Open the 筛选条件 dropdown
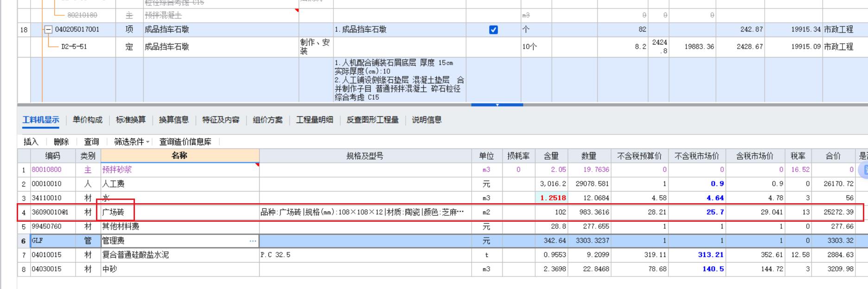The image size is (868, 289). pyautogui.click(x=132, y=142)
